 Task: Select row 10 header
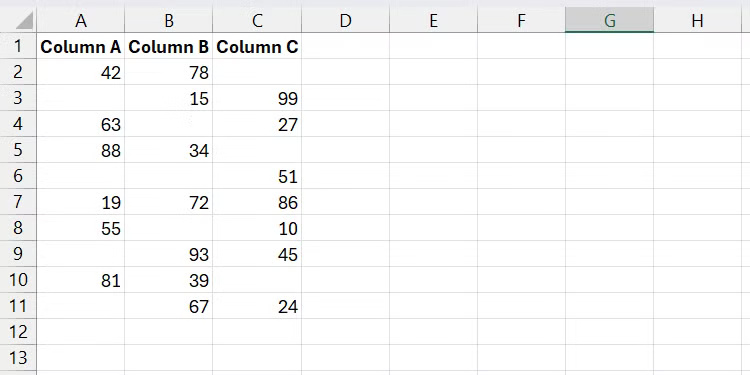pyautogui.click(x=18, y=279)
